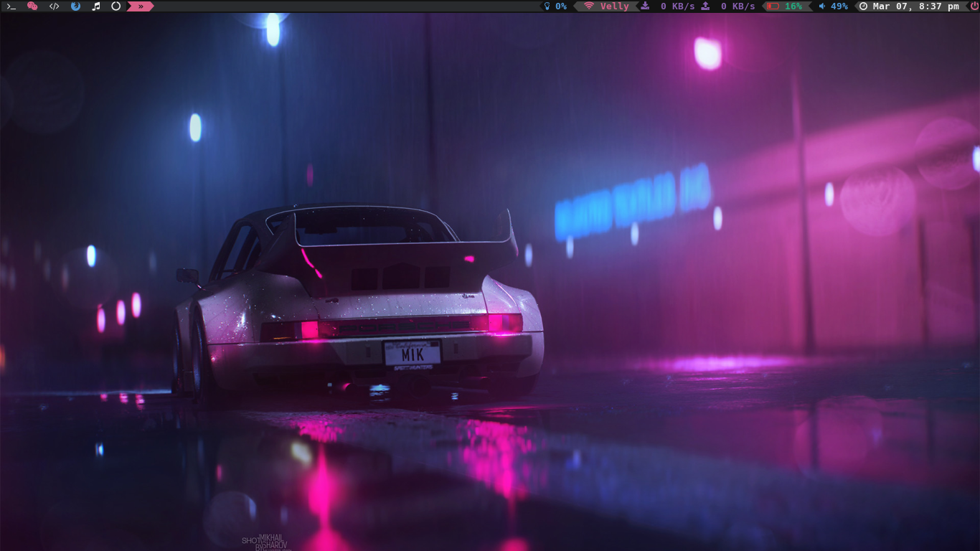Open the red power menu icon
The width and height of the screenshot is (980, 551).
[x=974, y=6]
